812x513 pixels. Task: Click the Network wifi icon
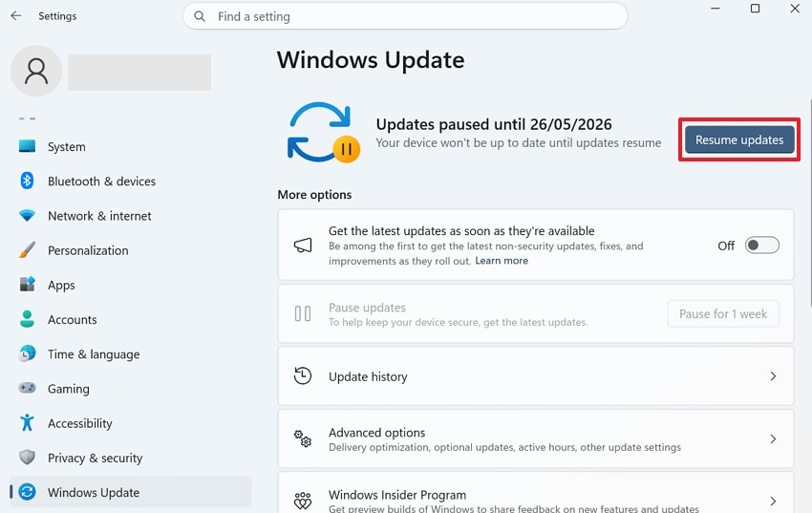pyautogui.click(x=27, y=215)
